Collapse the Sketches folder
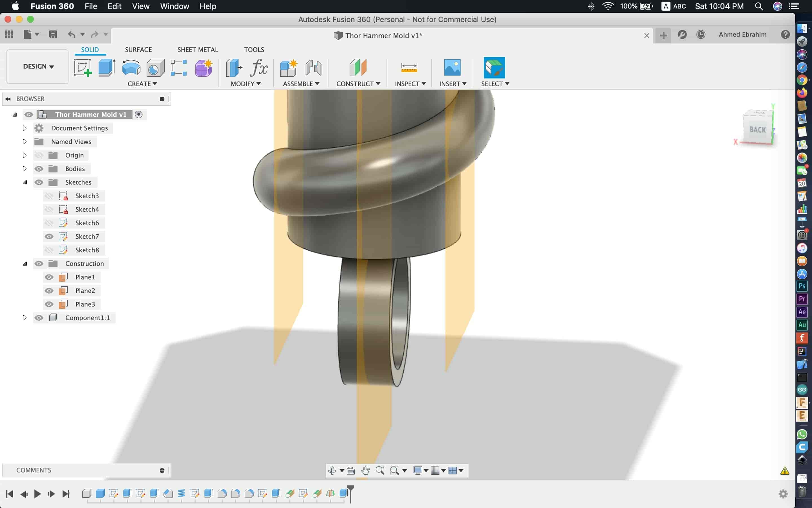The width and height of the screenshot is (812, 508). tap(25, 182)
